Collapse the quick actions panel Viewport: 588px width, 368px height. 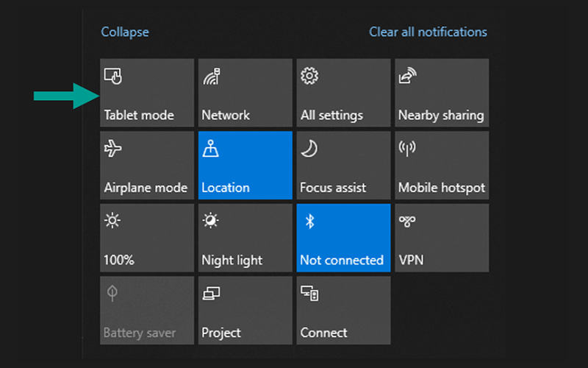[x=125, y=32]
